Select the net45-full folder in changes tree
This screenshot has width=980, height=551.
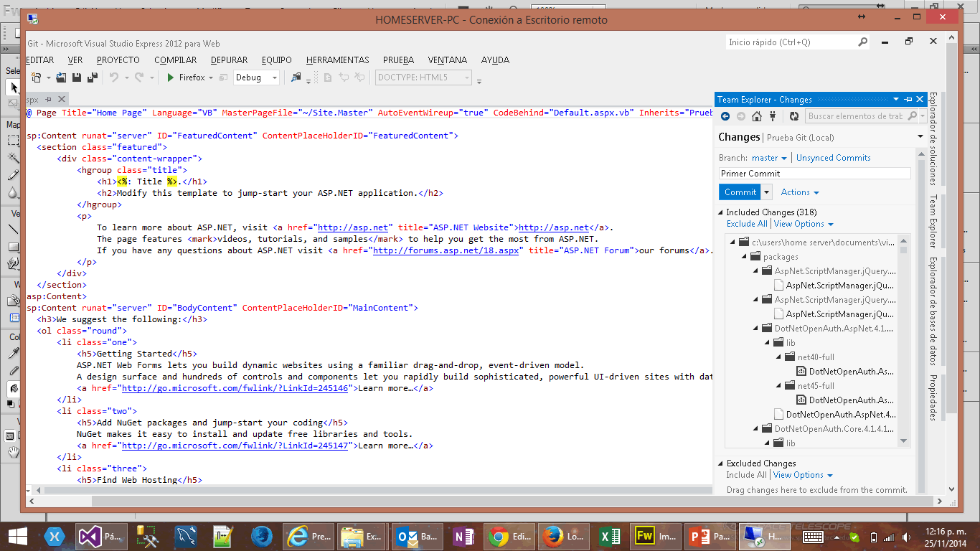pos(816,386)
